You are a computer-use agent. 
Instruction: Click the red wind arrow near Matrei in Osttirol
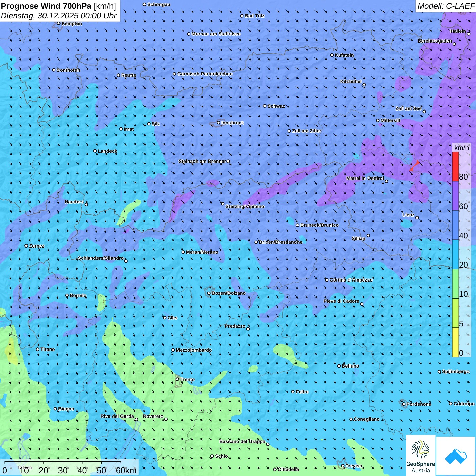(x=414, y=166)
